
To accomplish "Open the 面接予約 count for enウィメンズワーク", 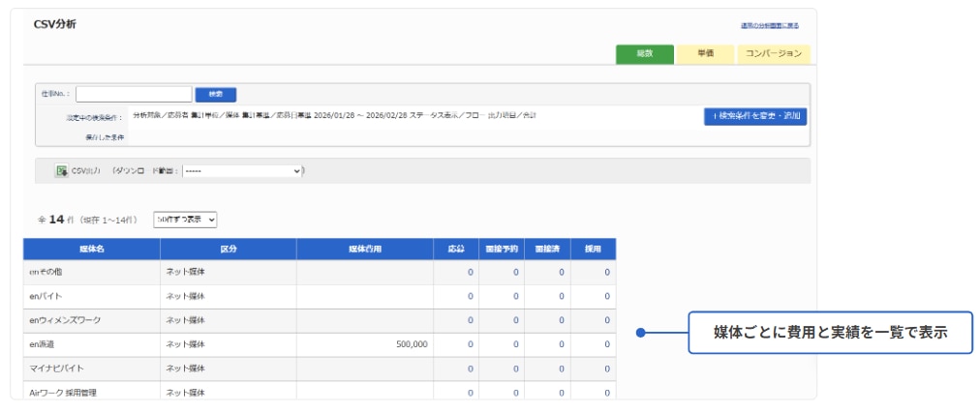I will (x=516, y=321).
